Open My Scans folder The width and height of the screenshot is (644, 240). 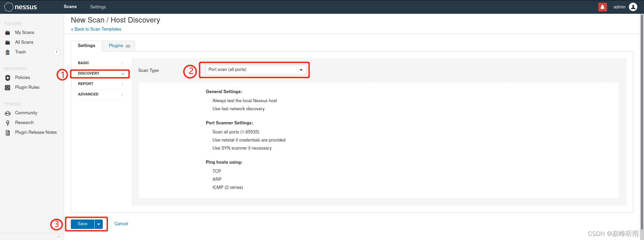tap(25, 33)
